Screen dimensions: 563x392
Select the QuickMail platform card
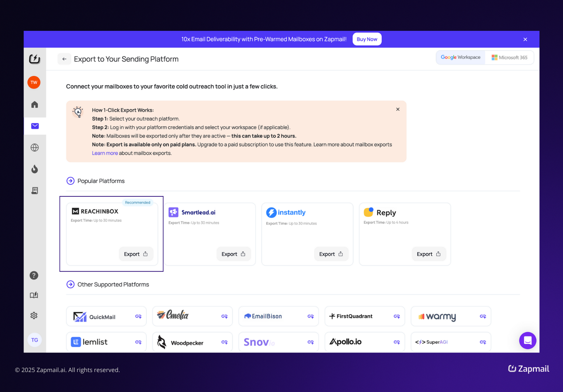pos(106,316)
